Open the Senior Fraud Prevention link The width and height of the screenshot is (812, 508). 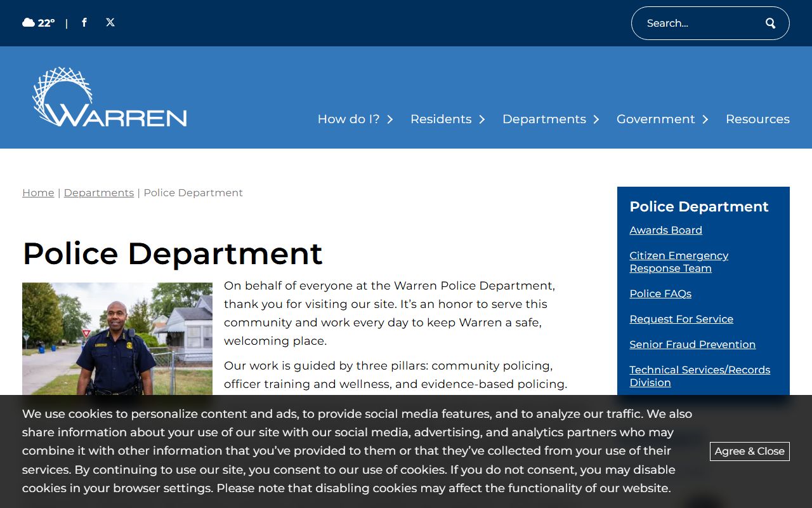692,345
